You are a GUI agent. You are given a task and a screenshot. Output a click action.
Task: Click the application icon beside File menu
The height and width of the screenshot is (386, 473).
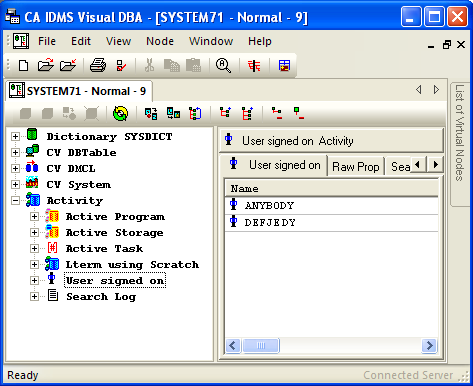tap(21, 41)
